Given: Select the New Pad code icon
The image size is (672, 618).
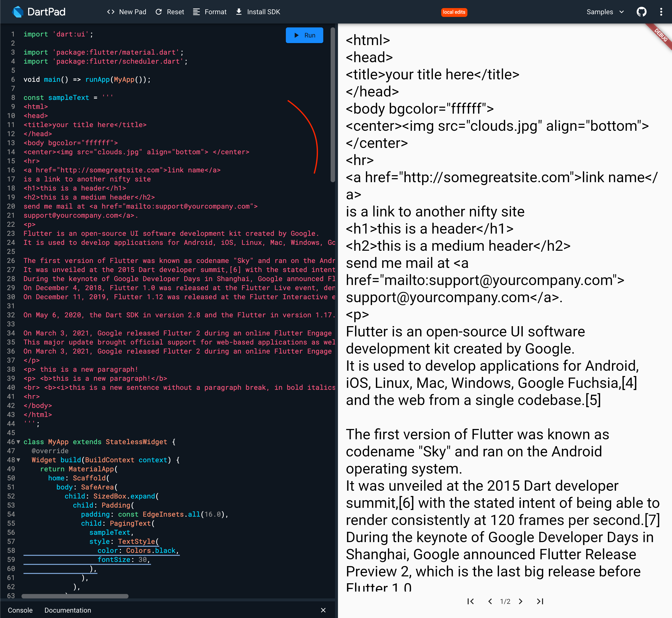Looking at the screenshot, I should pos(111,12).
